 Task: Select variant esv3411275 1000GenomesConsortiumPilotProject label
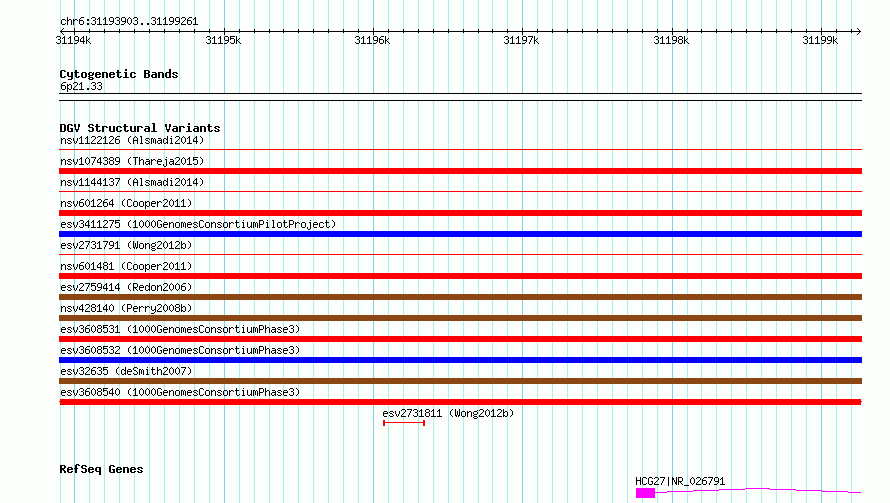click(x=198, y=224)
